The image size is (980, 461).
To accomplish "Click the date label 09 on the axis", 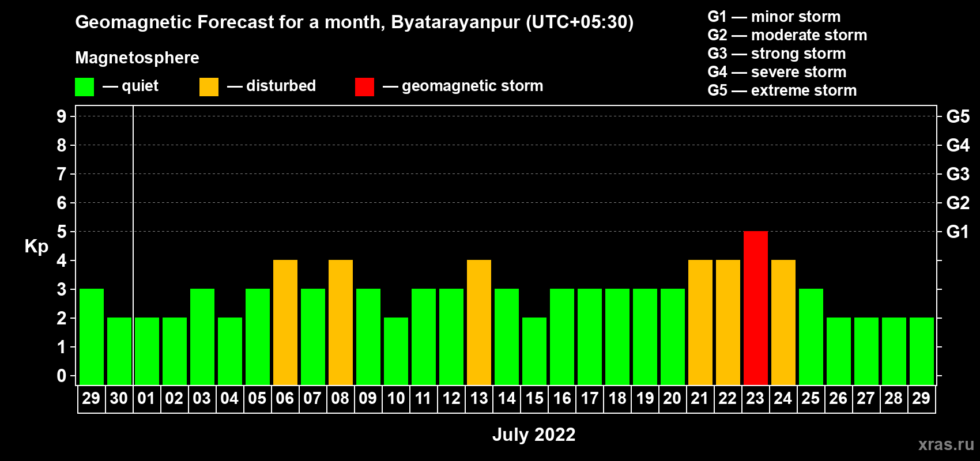I will point(368,398).
